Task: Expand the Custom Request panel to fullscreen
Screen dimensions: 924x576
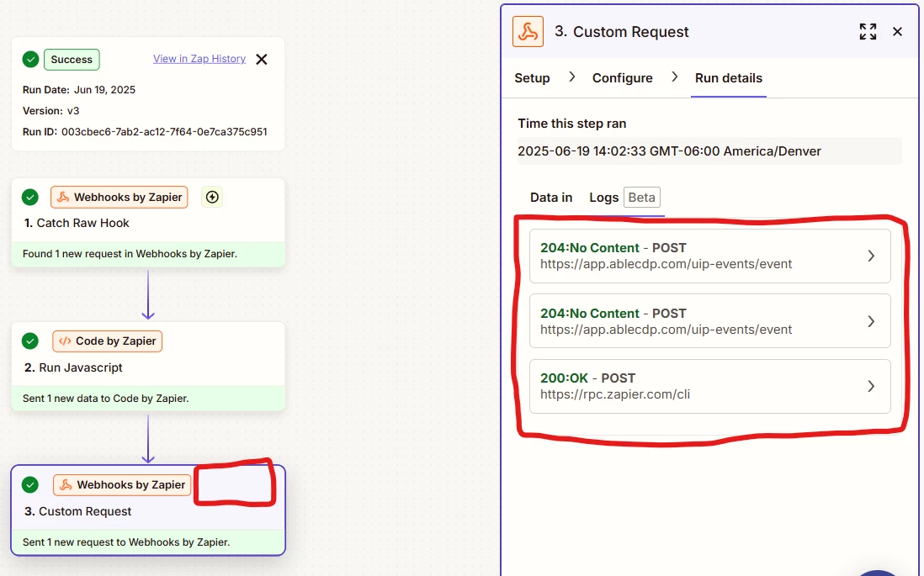Action: [868, 32]
